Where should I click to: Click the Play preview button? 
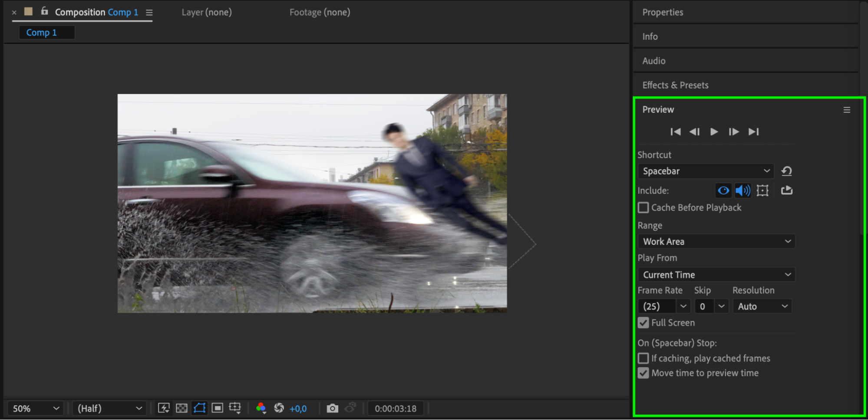click(714, 131)
